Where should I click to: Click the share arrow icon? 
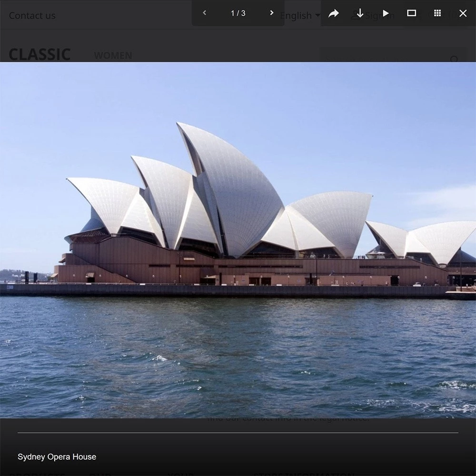click(334, 13)
